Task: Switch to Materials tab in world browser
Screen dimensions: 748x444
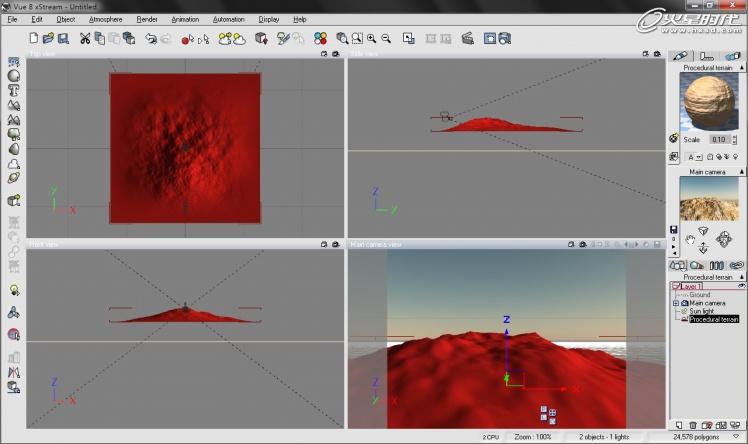Action: pos(697,265)
